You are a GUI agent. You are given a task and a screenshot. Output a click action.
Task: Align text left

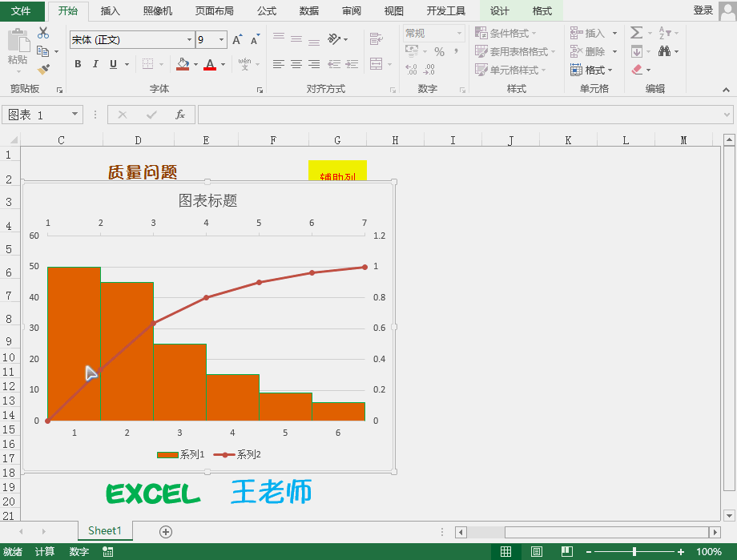(279, 64)
